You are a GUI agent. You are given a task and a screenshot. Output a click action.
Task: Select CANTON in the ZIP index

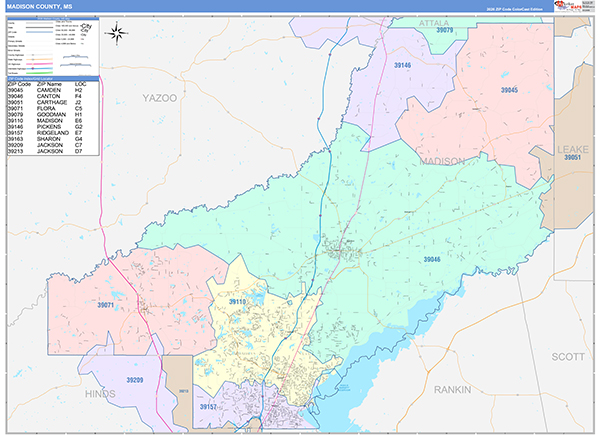48,96
